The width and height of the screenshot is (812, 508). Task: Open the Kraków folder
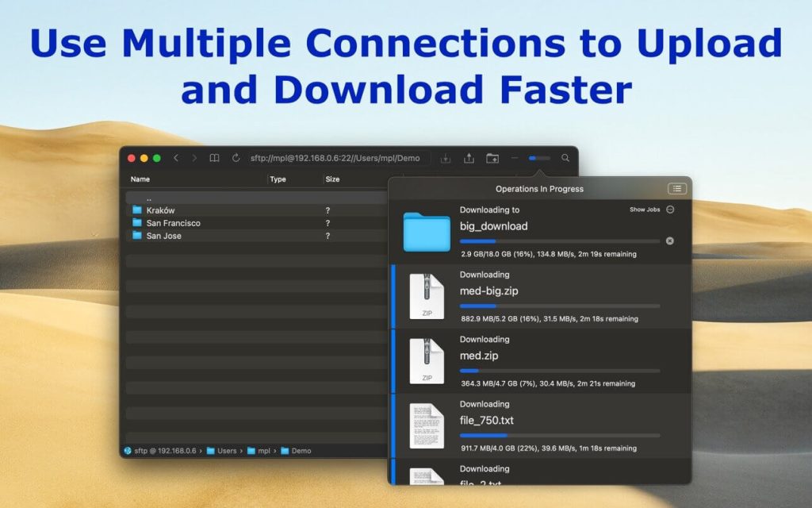159,210
